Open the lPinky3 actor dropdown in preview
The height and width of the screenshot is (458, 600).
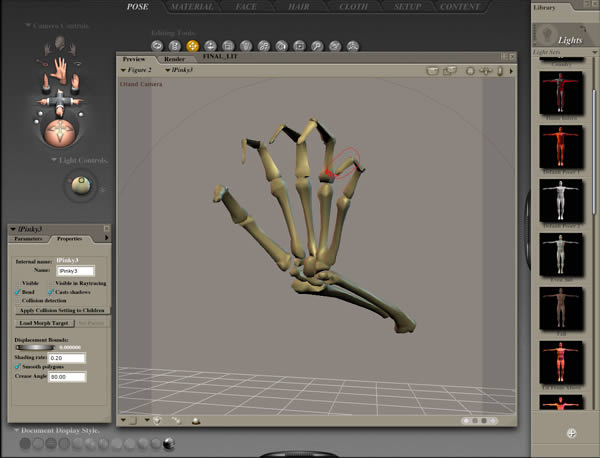click(179, 70)
